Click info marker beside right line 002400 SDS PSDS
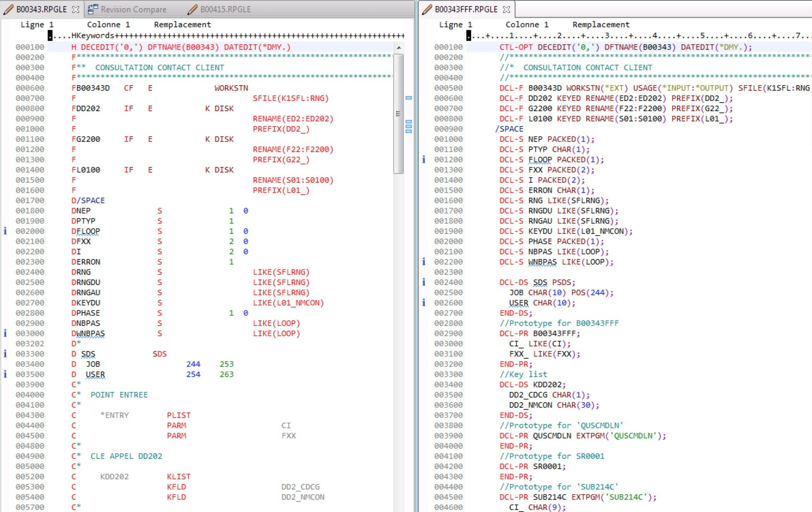Image resolution: width=812 pixels, height=512 pixels. (424, 282)
